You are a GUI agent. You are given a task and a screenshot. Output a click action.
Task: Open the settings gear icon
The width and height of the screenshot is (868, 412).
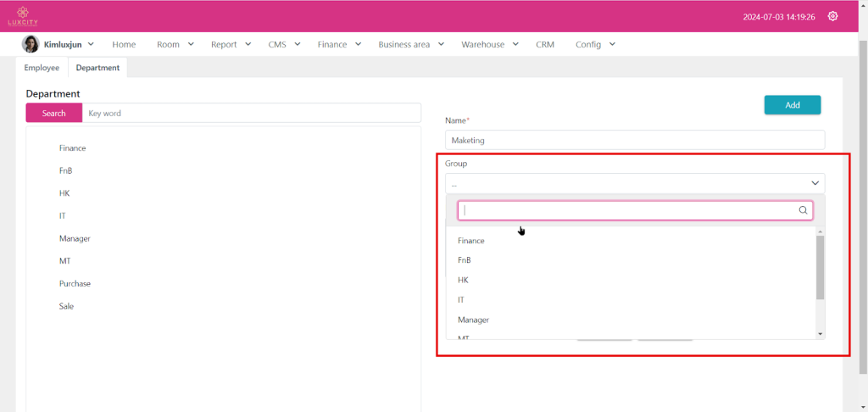pos(832,16)
